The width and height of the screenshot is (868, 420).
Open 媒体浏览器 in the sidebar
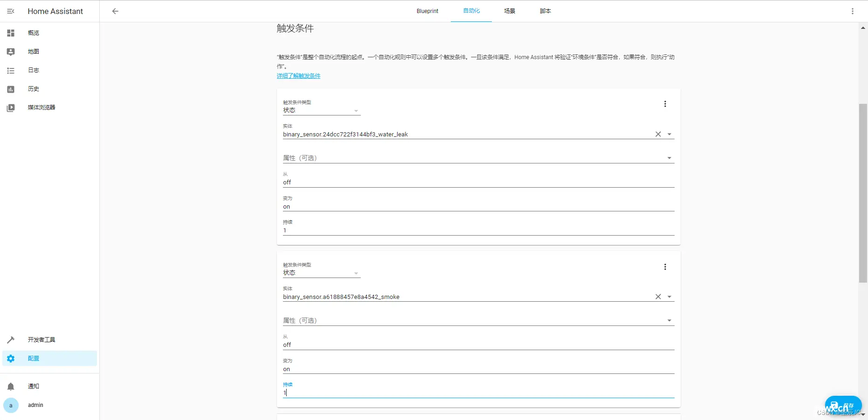coord(41,108)
